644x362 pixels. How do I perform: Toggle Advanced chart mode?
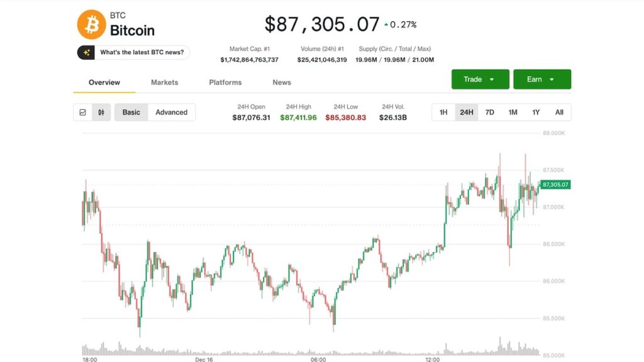tap(172, 112)
